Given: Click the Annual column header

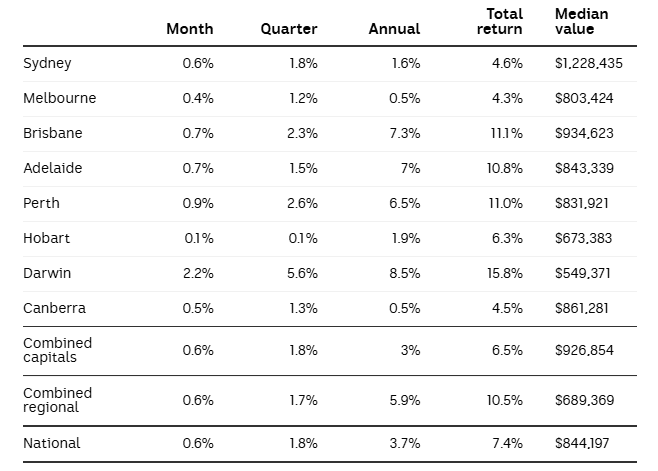Looking at the screenshot, I should click(x=394, y=29).
